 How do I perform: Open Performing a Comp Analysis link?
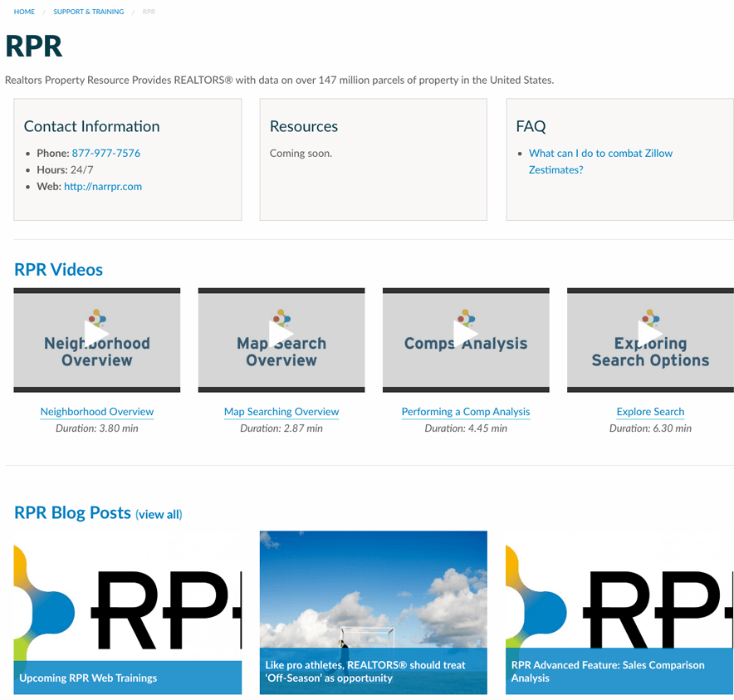click(x=466, y=412)
